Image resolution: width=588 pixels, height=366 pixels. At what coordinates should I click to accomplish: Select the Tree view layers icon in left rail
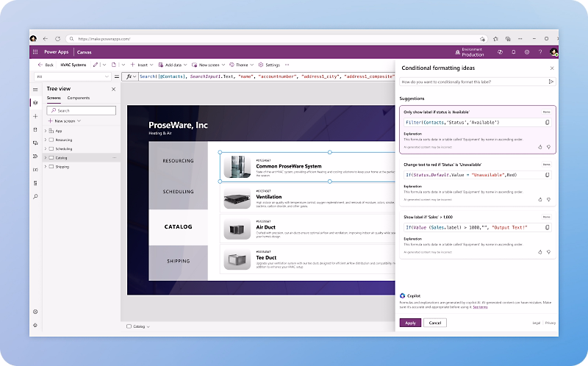(x=35, y=103)
